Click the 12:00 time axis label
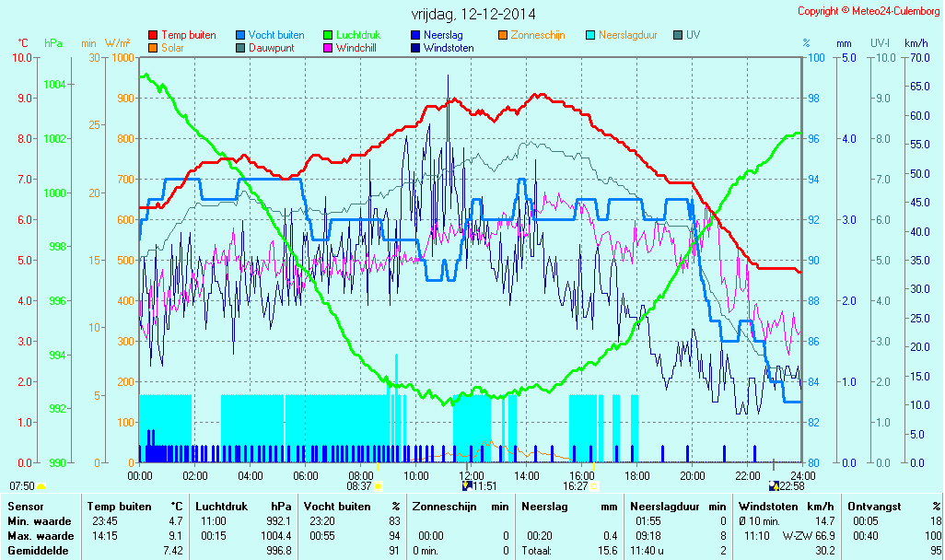 [x=471, y=475]
